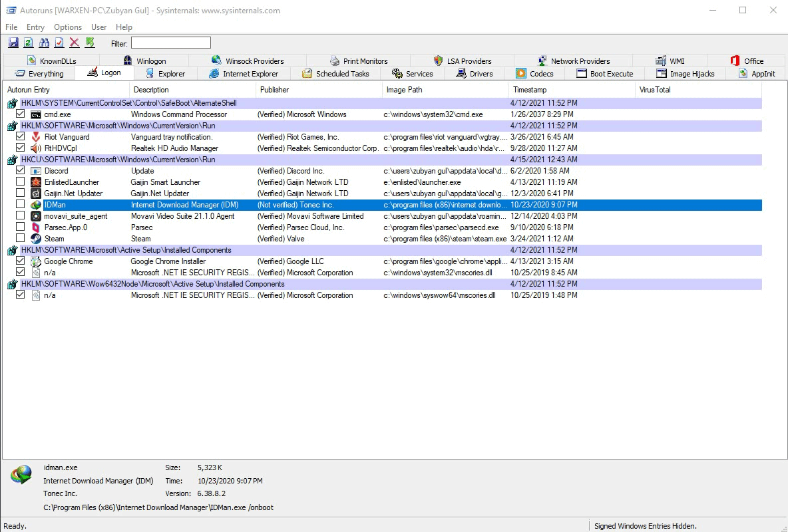Click the red X Delete icon
This screenshot has height=532, width=788.
coord(75,43)
